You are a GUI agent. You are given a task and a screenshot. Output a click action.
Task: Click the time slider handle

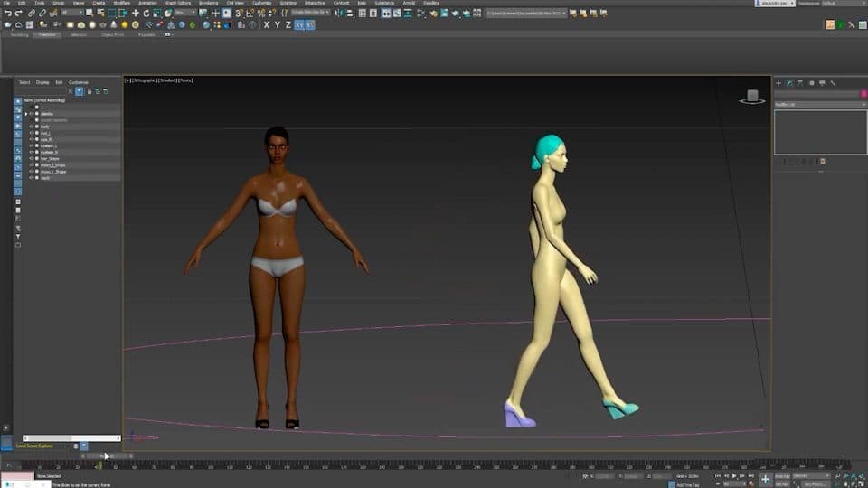click(x=107, y=456)
